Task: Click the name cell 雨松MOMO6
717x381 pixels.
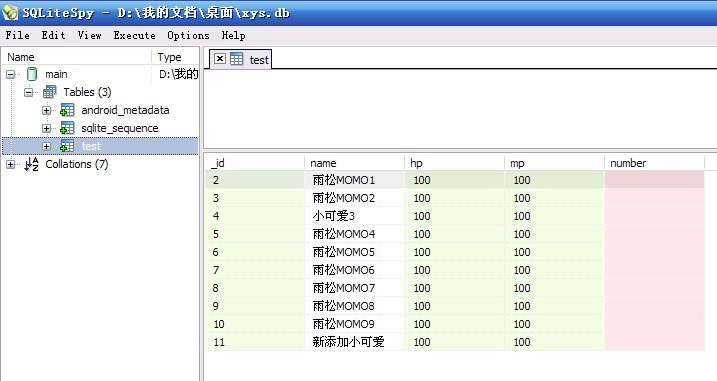Action: pos(355,270)
